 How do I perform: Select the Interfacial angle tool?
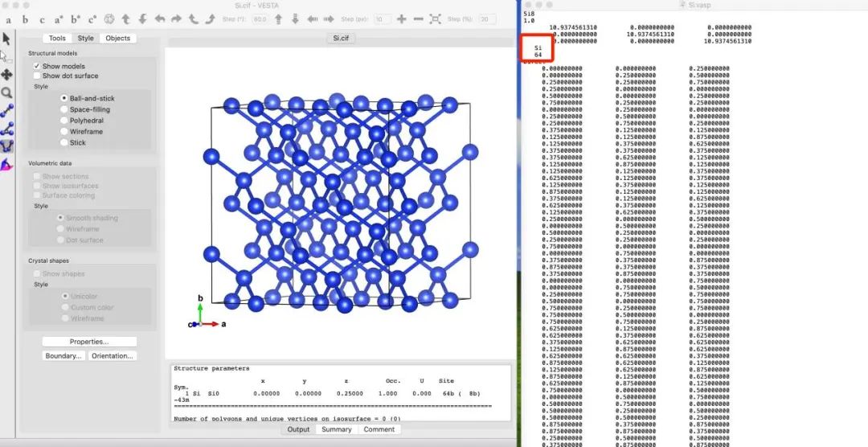(6, 165)
